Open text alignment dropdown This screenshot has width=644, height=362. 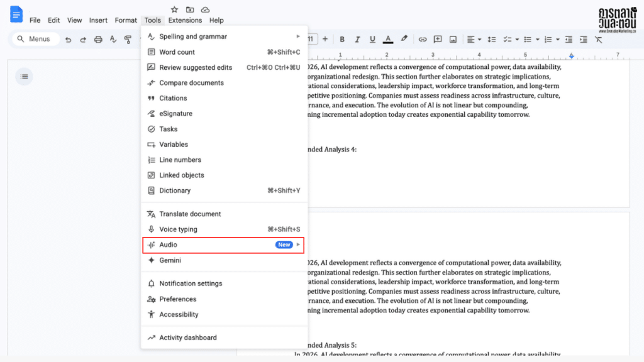[x=474, y=40]
